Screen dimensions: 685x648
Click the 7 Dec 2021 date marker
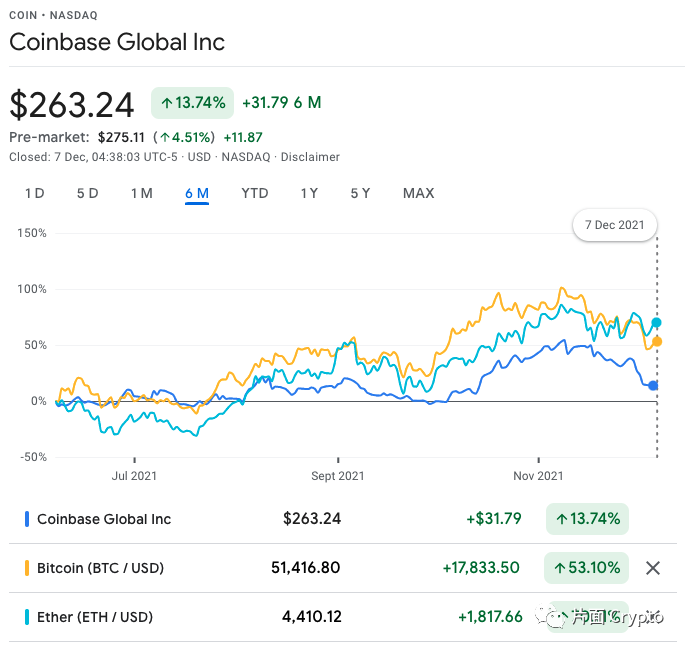(x=614, y=224)
